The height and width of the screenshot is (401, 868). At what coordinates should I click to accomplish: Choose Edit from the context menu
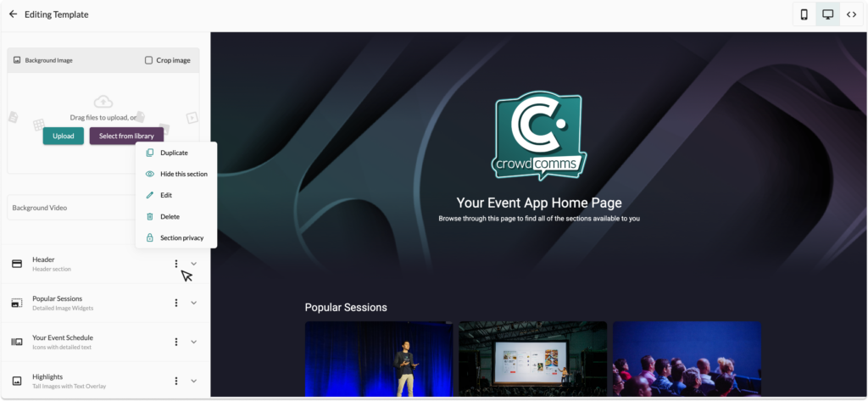tap(176, 195)
